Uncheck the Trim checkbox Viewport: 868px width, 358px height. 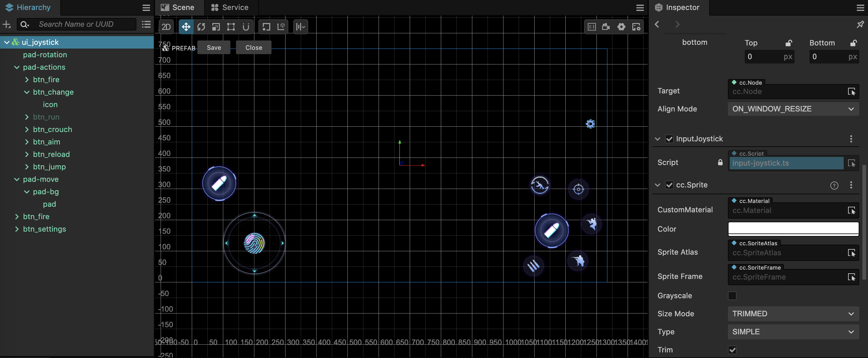[732, 350]
